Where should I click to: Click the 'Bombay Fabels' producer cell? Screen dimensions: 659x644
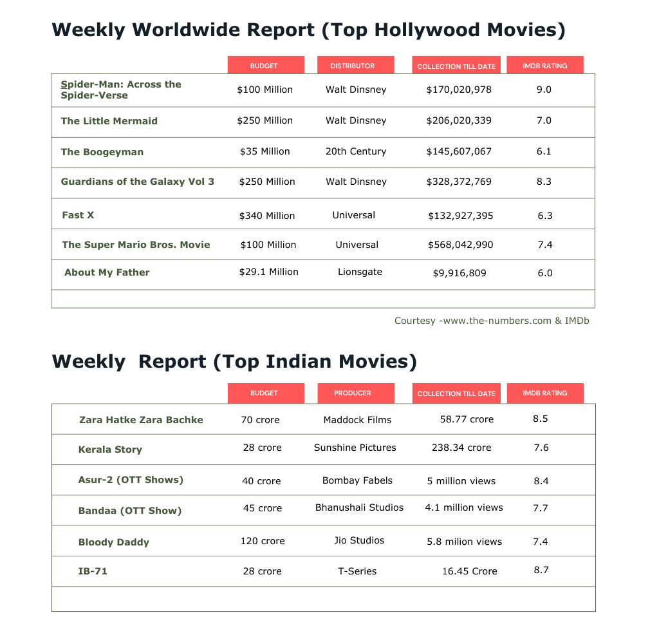(357, 480)
